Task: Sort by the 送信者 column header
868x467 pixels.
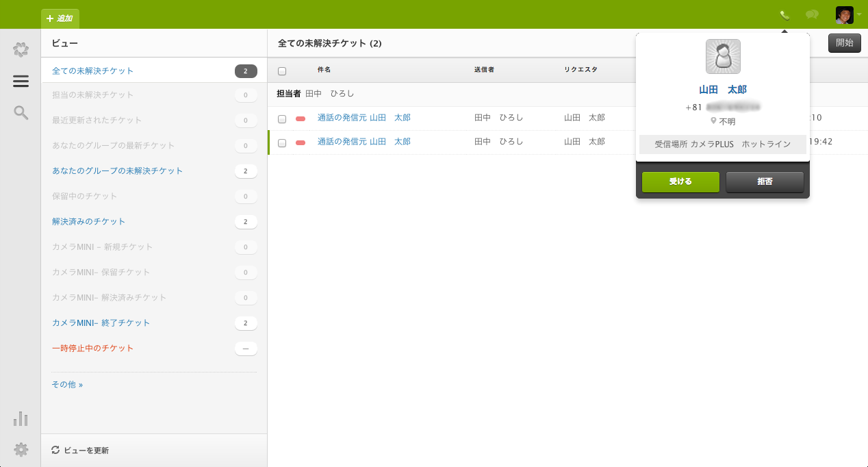Action: 484,70
